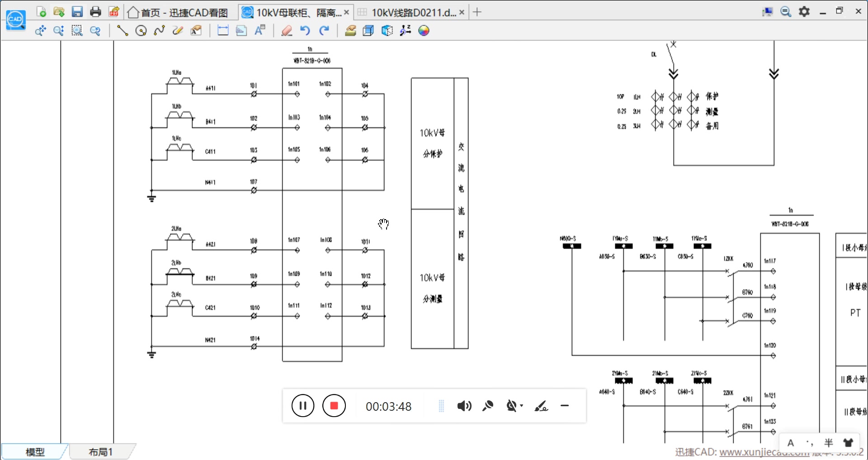Open the layers manager icon
The height and width of the screenshot is (460, 868).
pos(350,31)
